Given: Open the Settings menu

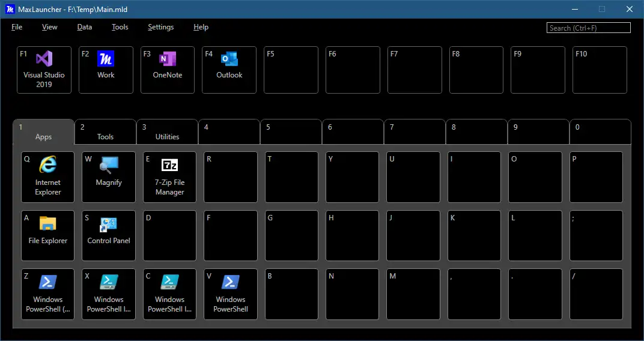Looking at the screenshot, I should coord(161,27).
